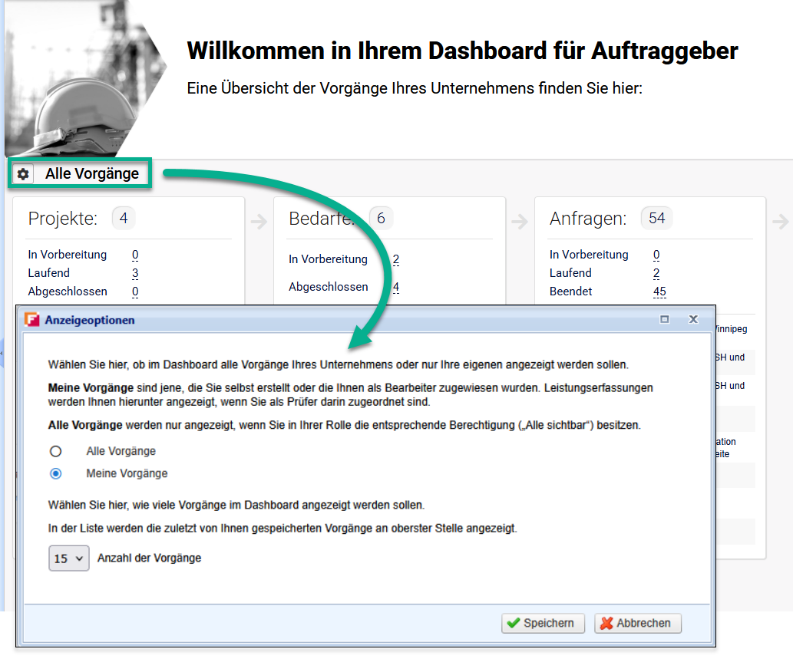Click the Alle Vorgänge header label
Viewport: 793px width, 672px height.
click(92, 174)
